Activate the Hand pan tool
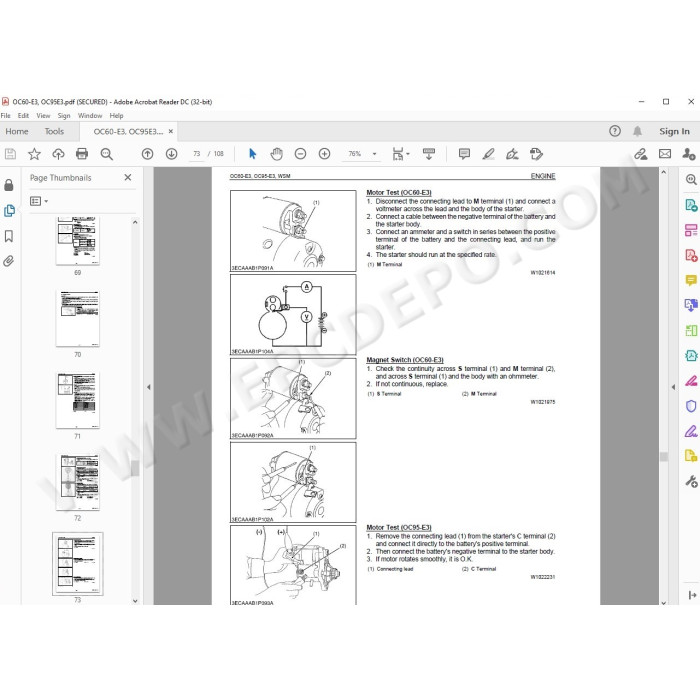 276,154
